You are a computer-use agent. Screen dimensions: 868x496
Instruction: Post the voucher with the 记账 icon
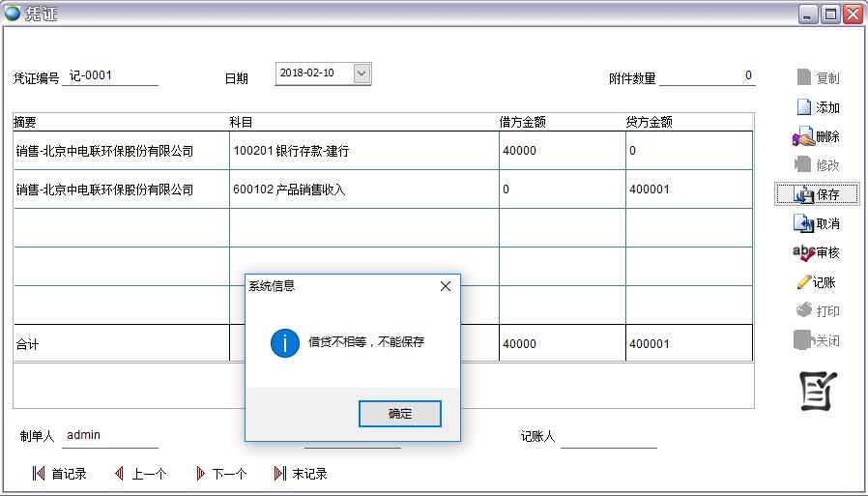[x=816, y=282]
